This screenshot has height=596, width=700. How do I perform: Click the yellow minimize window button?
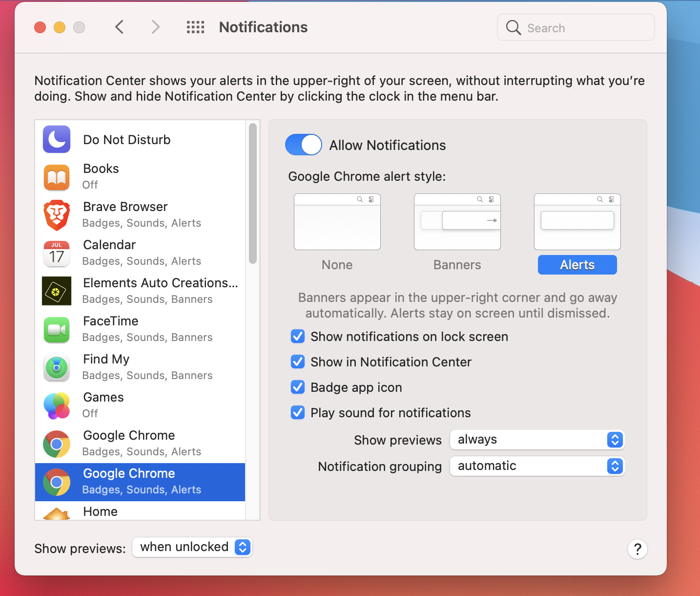pos(60,27)
